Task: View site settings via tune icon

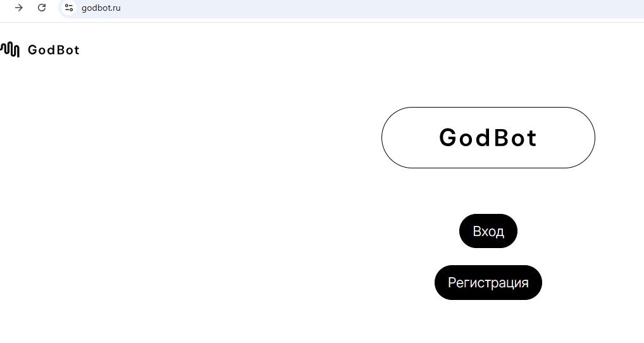Action: (69, 8)
